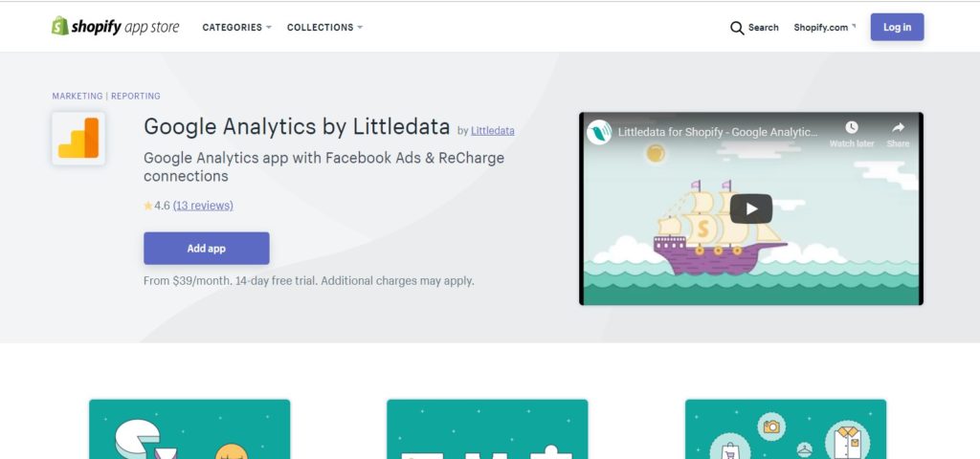
Task: Play the Littledata video
Action: [x=750, y=208]
